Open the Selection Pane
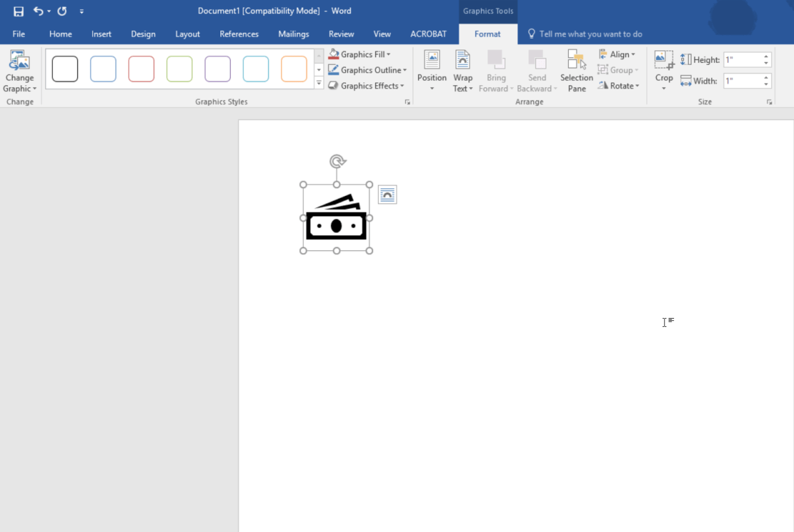The height and width of the screenshot is (532, 794). coord(577,70)
